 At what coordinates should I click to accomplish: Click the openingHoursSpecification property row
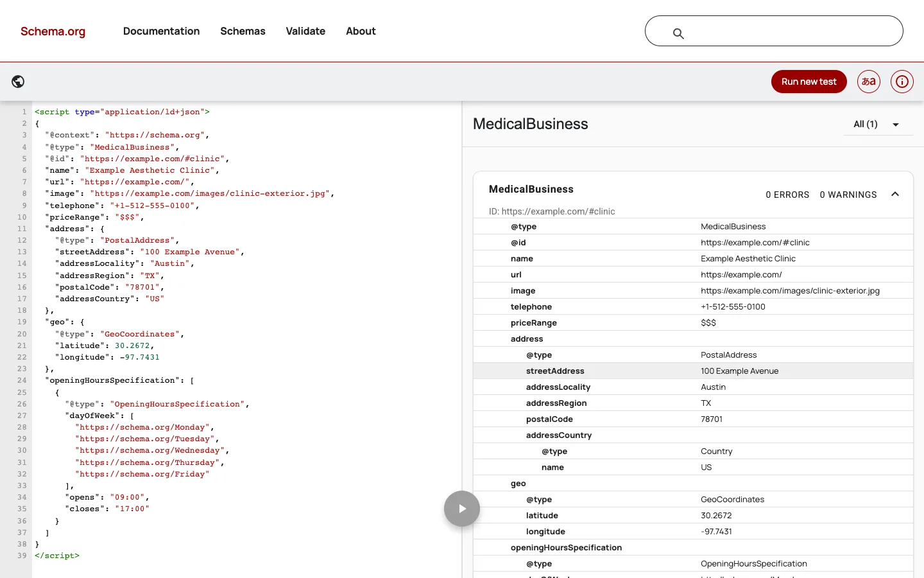(693, 547)
